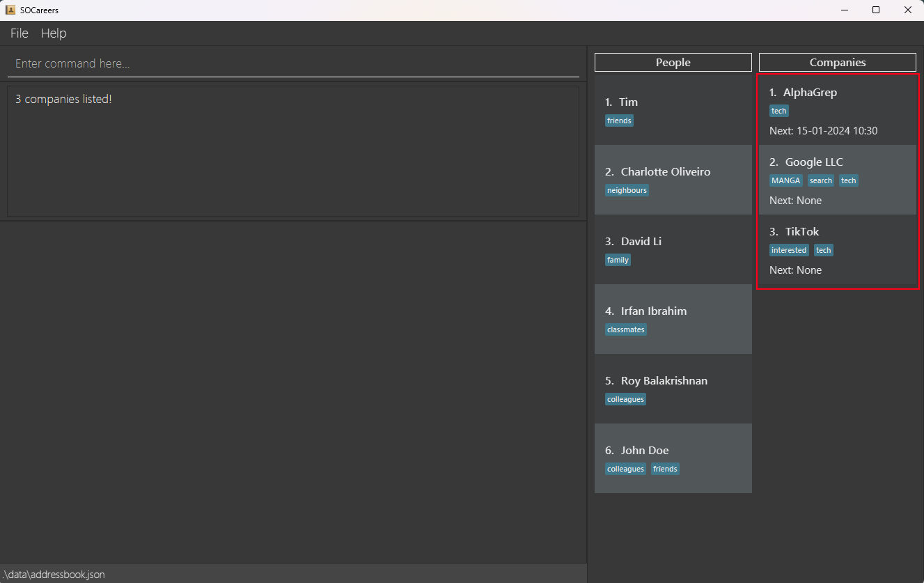Select Charlotte Oliveiro in People list
Screen dimensions: 924x583
click(x=673, y=180)
